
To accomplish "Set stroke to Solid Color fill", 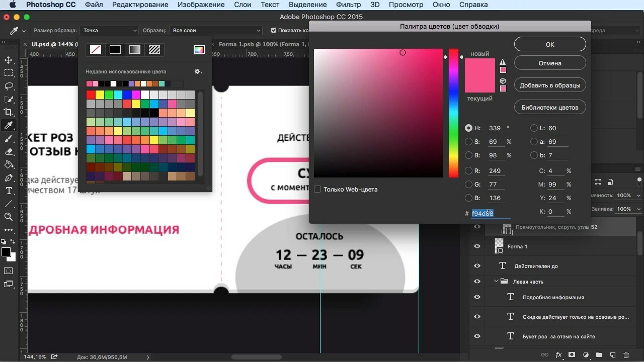I will click(115, 49).
